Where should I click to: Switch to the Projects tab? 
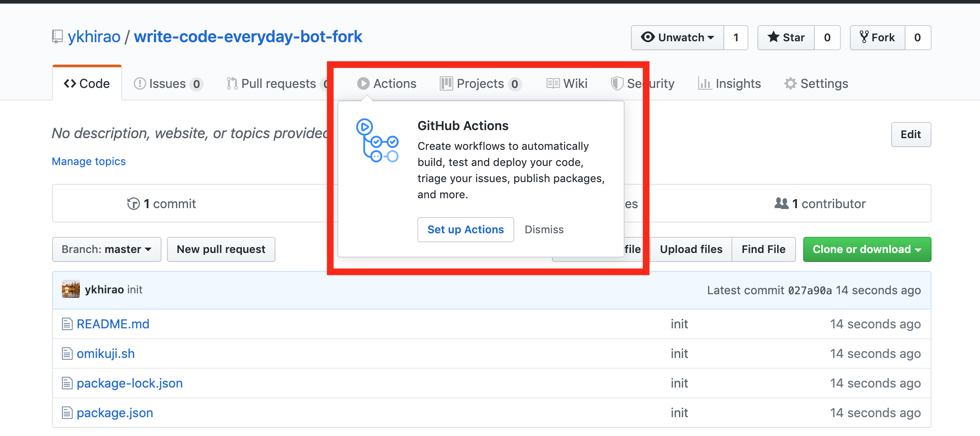[481, 83]
